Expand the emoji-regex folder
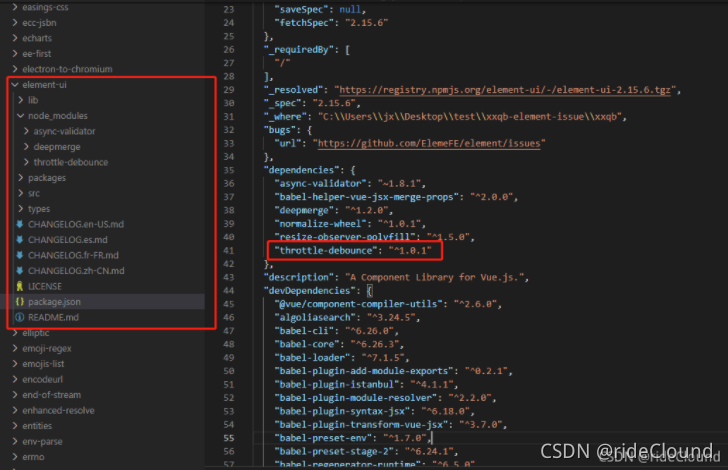 [x=15, y=348]
